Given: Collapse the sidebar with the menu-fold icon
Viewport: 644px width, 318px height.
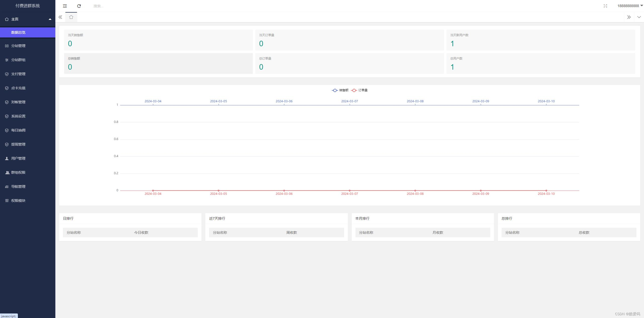Looking at the screenshot, I should 65,6.
